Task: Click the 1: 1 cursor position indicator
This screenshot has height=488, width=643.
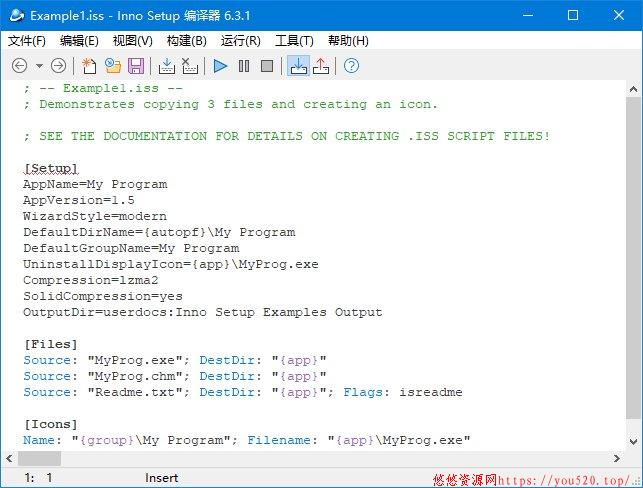Action: pos(38,478)
